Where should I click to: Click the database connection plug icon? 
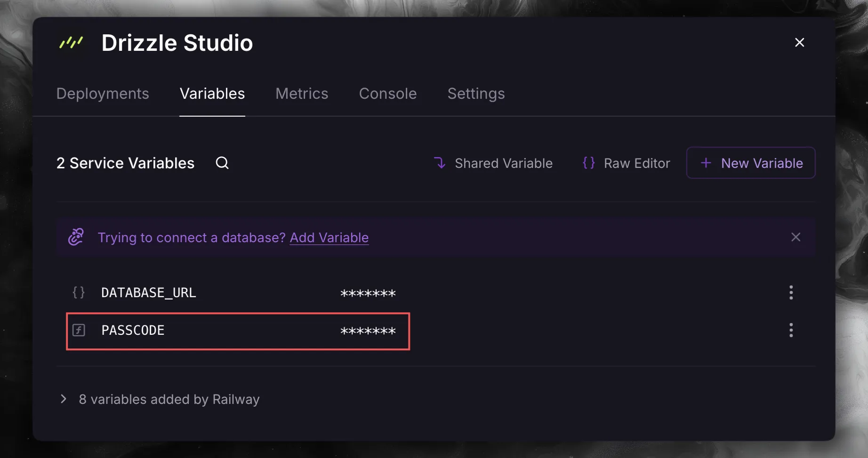point(76,237)
